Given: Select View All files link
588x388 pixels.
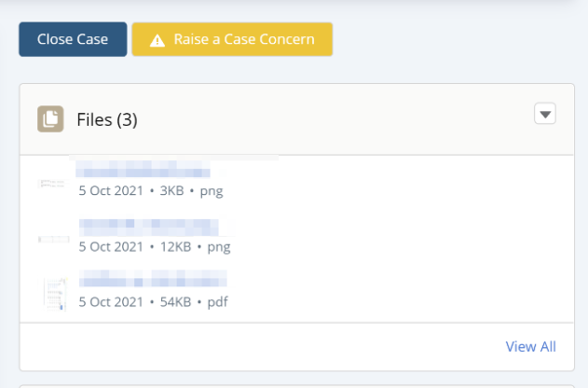Looking at the screenshot, I should coord(530,347).
